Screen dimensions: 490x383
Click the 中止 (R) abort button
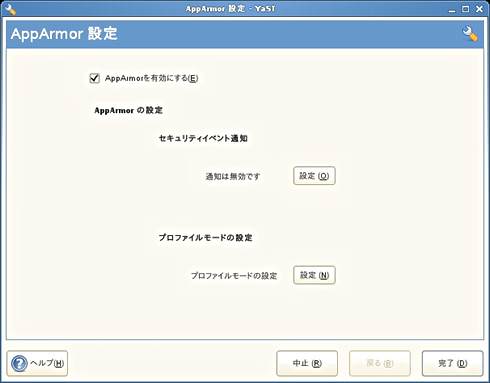(307, 363)
